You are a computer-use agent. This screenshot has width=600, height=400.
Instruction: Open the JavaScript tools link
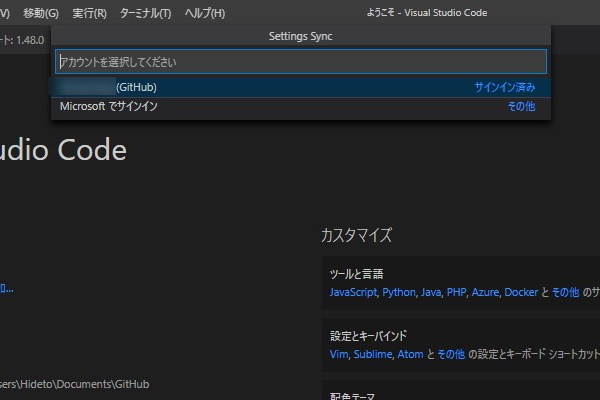tap(353, 292)
